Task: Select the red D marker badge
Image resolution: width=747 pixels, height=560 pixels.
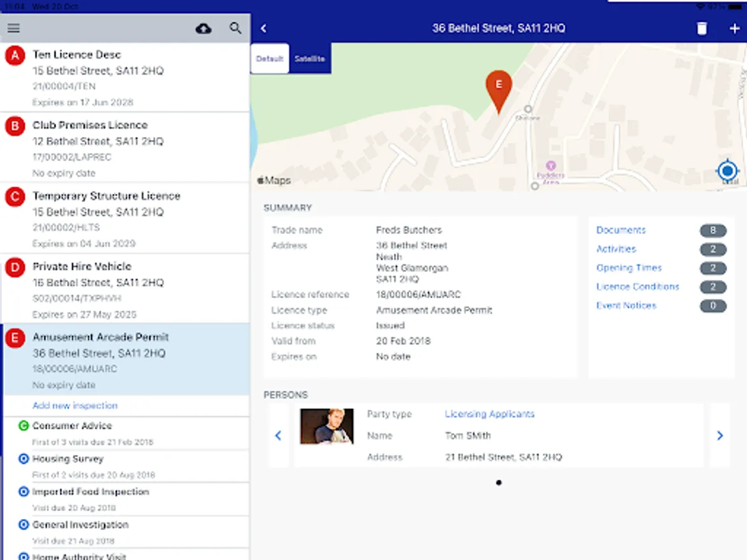Action: [x=14, y=268]
